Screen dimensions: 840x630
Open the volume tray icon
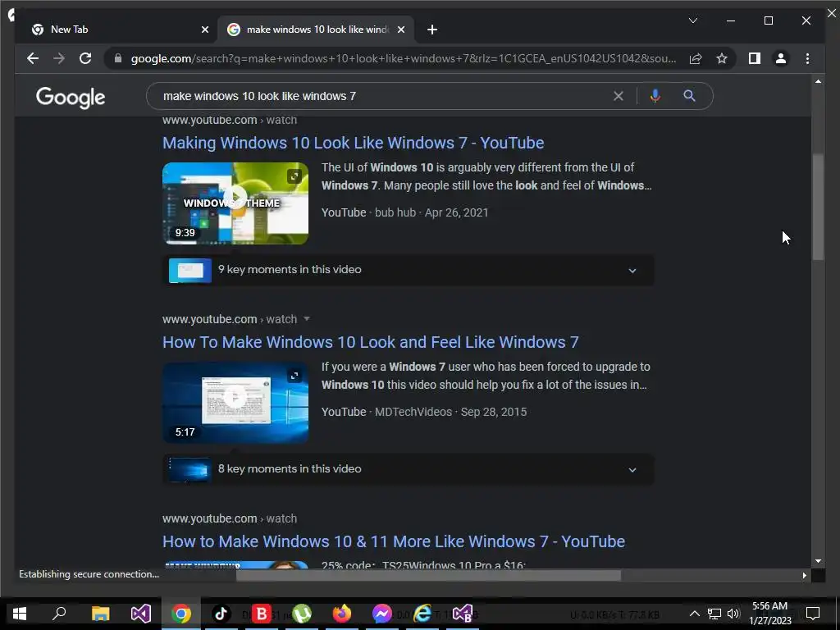pyautogui.click(x=733, y=614)
